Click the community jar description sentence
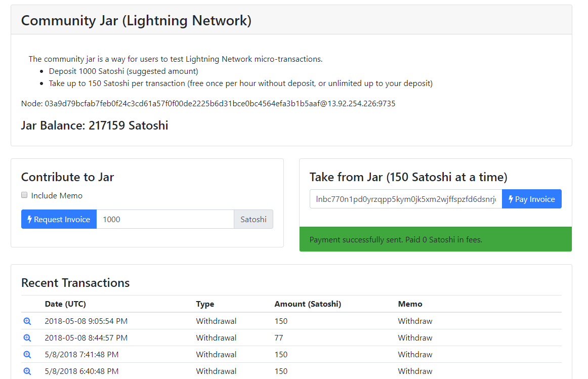588x379 pixels. click(x=176, y=59)
